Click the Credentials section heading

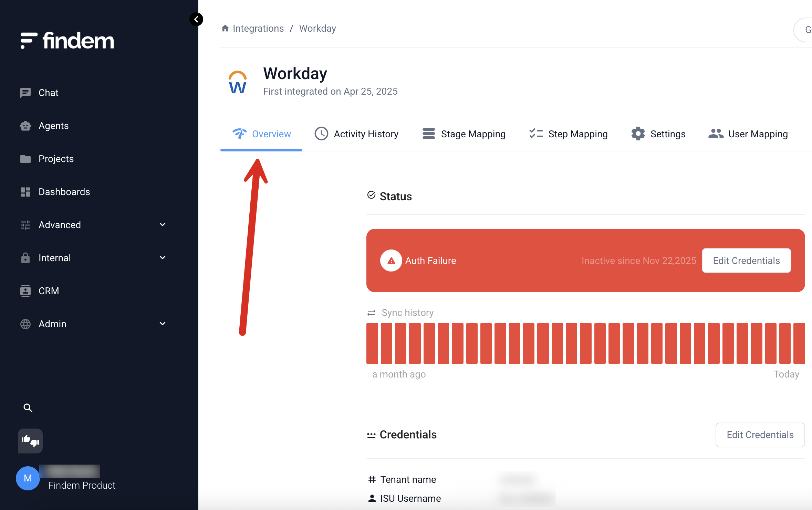coord(408,435)
